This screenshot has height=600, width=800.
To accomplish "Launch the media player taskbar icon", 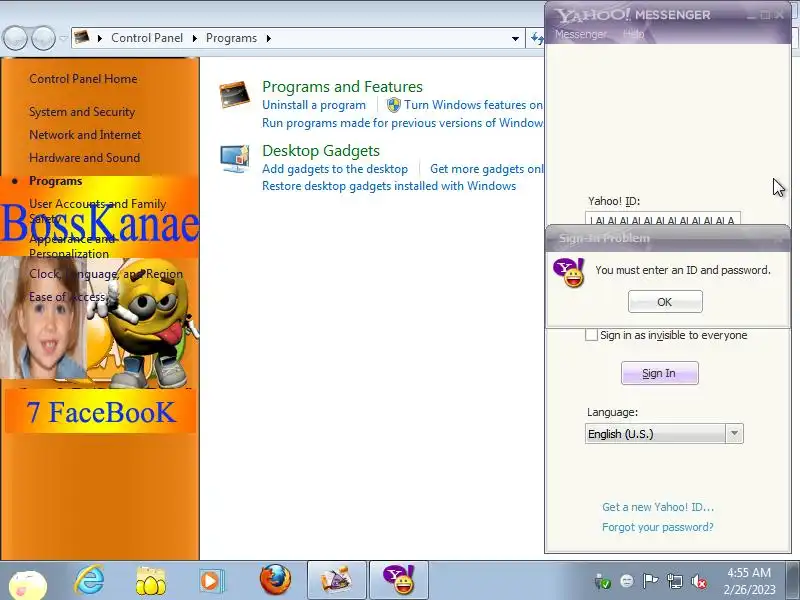I will [x=211, y=581].
